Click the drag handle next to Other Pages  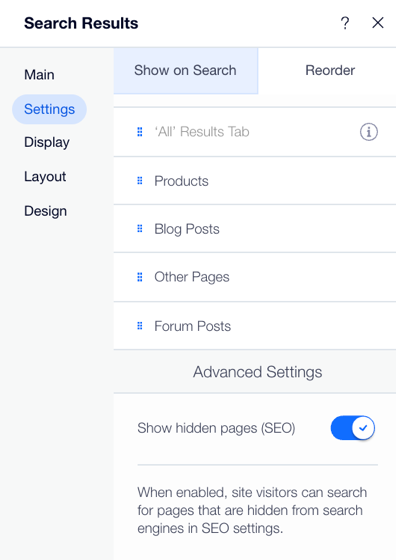point(140,277)
